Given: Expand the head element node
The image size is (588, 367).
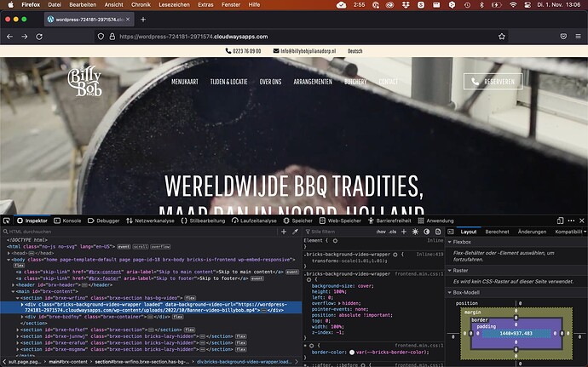Looking at the screenshot, I should (9, 253).
